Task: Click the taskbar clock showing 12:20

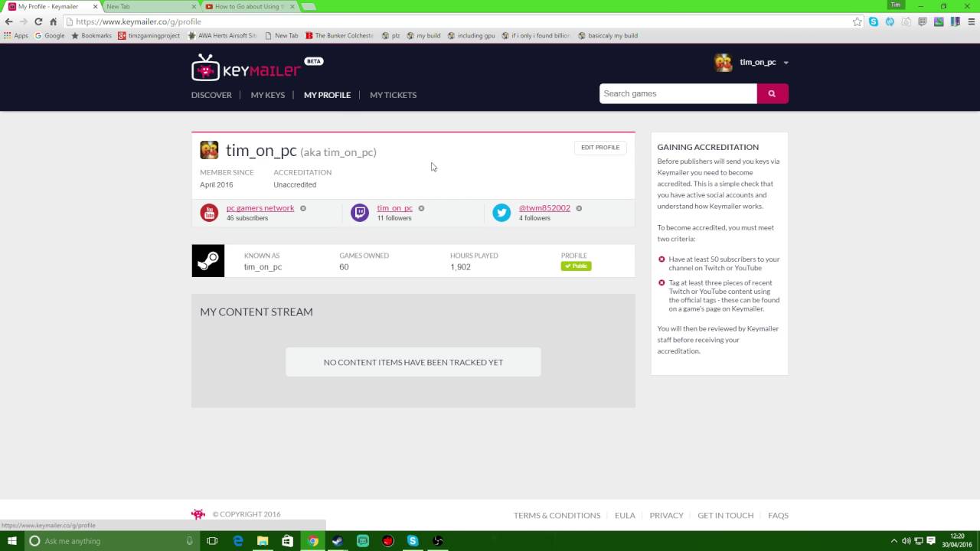Action: click(957, 540)
